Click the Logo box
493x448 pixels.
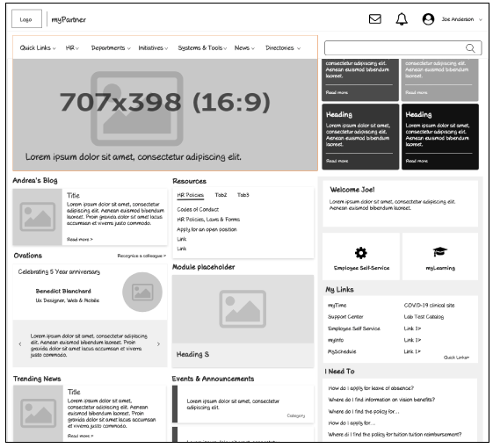click(x=26, y=18)
